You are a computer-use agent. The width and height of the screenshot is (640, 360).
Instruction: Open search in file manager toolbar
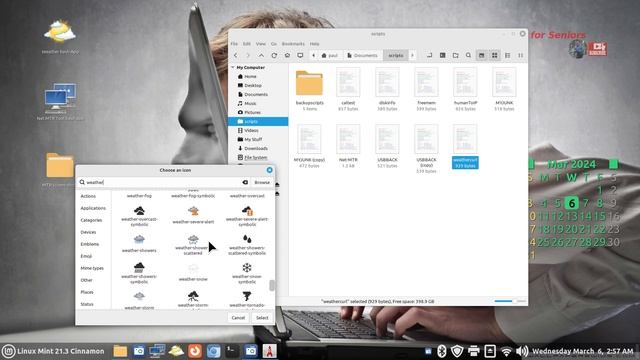point(468,56)
